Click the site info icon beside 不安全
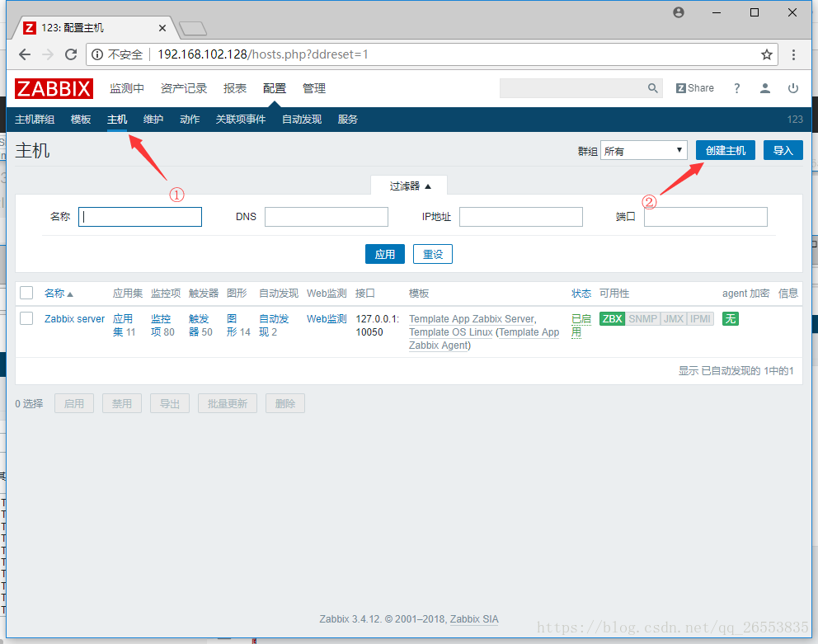The image size is (818, 644). click(97, 54)
